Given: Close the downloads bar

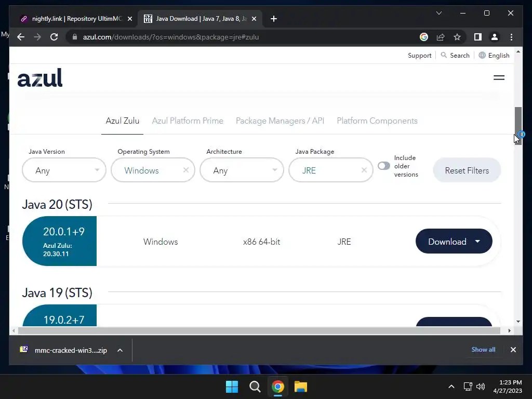Looking at the screenshot, I should point(513,350).
